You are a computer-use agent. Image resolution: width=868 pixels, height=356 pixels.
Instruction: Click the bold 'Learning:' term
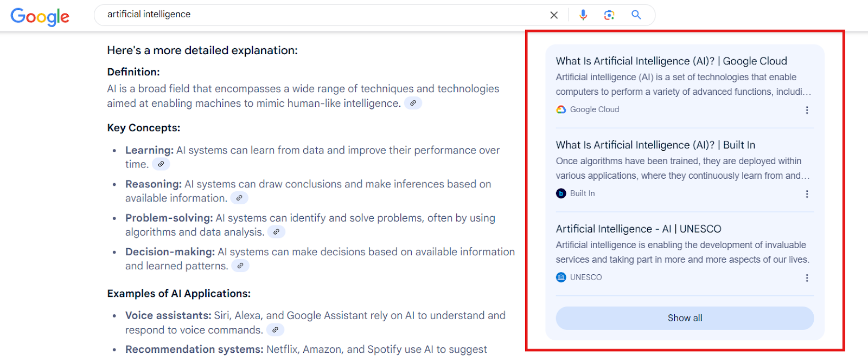[149, 150]
